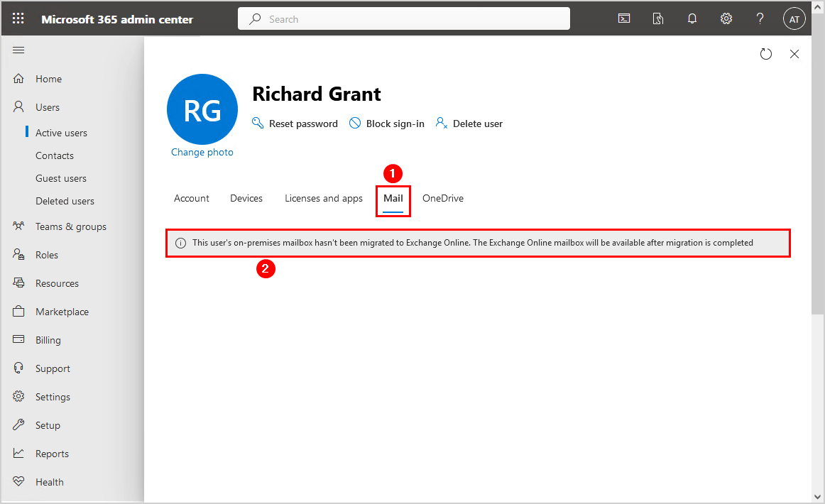Open the settings gear in header

point(726,19)
